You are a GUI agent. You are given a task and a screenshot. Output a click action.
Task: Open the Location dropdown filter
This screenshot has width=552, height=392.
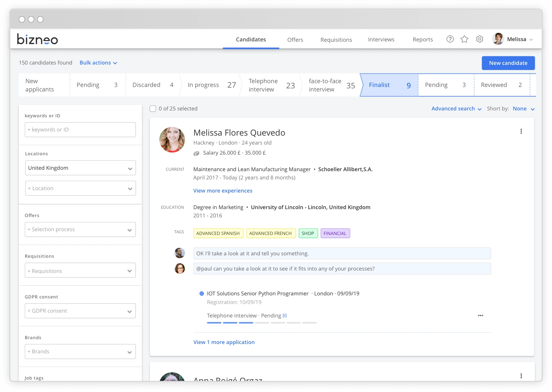tap(80, 188)
